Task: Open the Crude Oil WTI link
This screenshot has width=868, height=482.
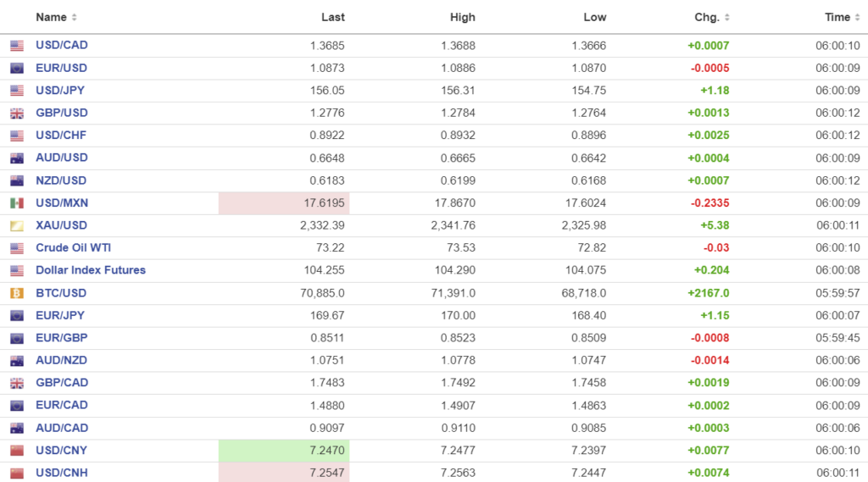Action: pyautogui.click(x=73, y=248)
